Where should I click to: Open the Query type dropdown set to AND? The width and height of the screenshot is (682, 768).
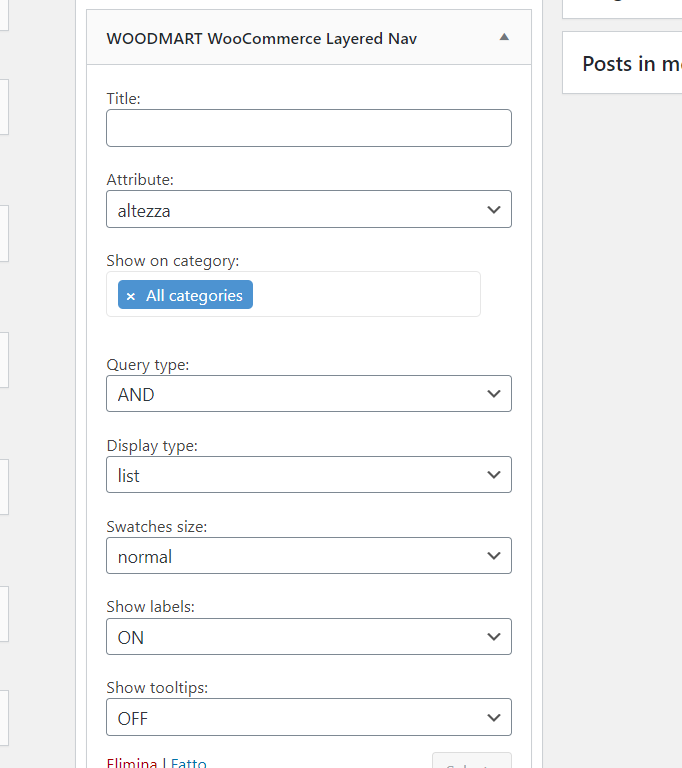[x=308, y=394]
